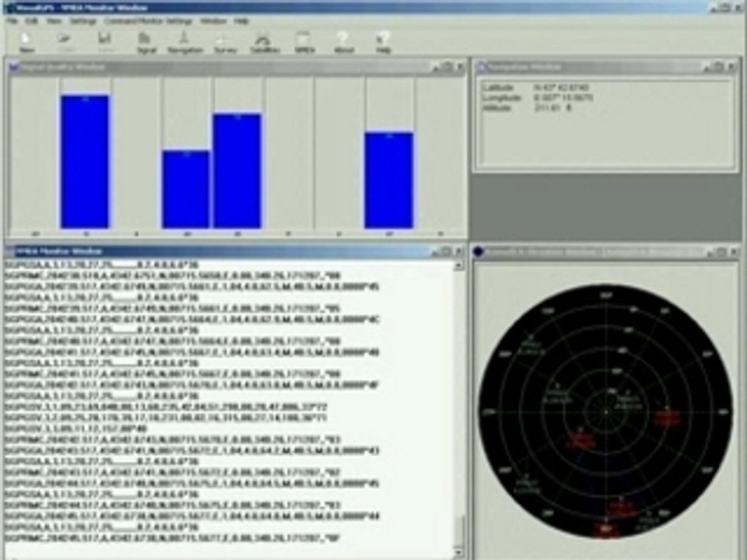Click the Azimuth & Elevation window title icon
Image resolution: width=747 pixels, height=560 pixels.
point(479,252)
